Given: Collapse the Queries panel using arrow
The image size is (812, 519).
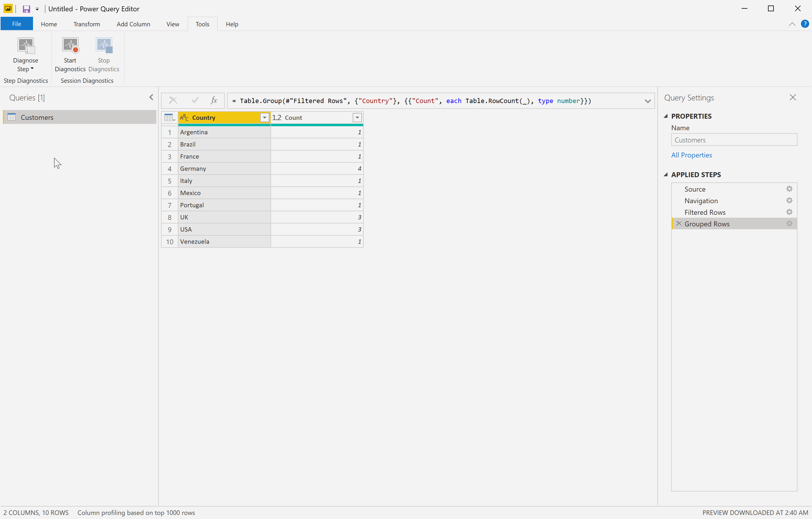Looking at the screenshot, I should pyautogui.click(x=151, y=97).
